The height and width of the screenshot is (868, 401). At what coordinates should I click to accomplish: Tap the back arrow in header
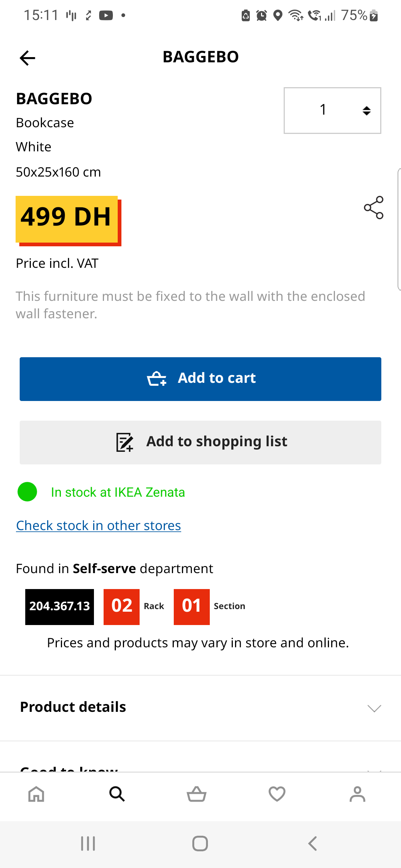click(x=27, y=58)
